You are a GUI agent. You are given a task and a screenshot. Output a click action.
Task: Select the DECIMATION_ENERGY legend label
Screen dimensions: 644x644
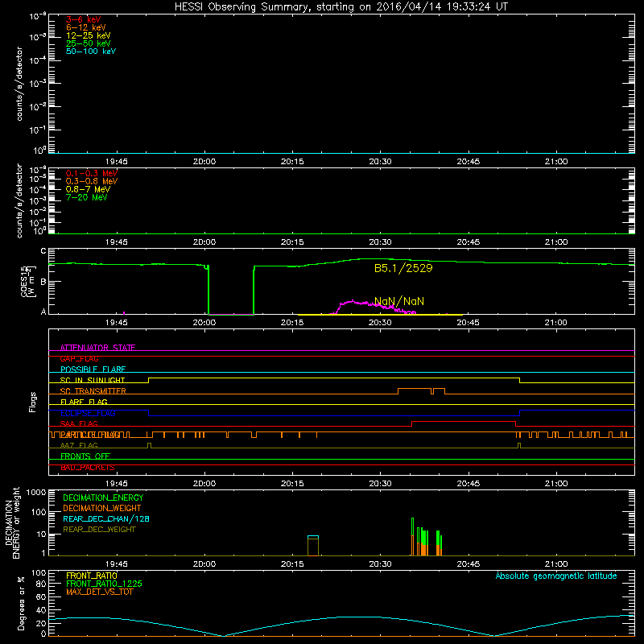tap(103, 497)
